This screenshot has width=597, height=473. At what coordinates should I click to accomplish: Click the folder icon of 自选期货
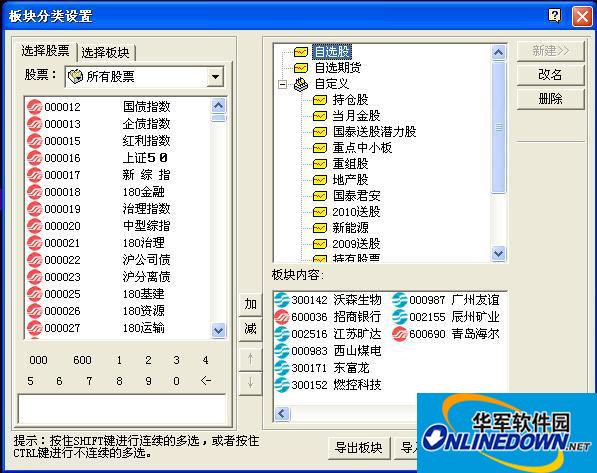click(301, 68)
